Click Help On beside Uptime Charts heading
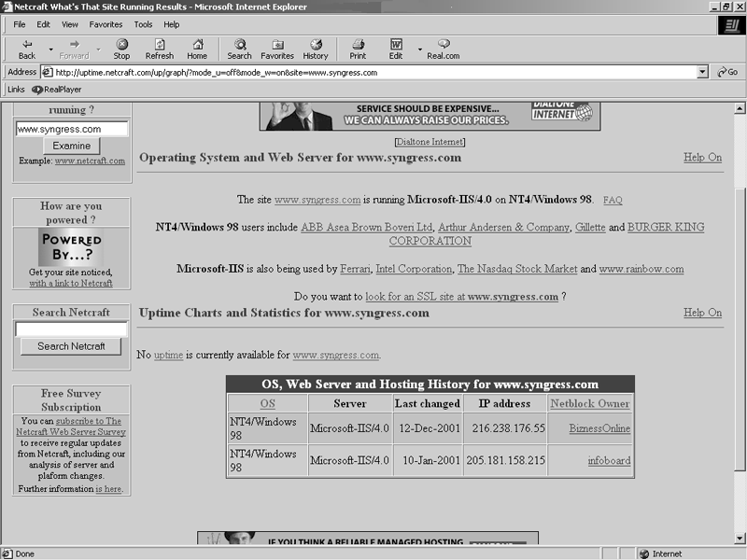 [x=703, y=313]
